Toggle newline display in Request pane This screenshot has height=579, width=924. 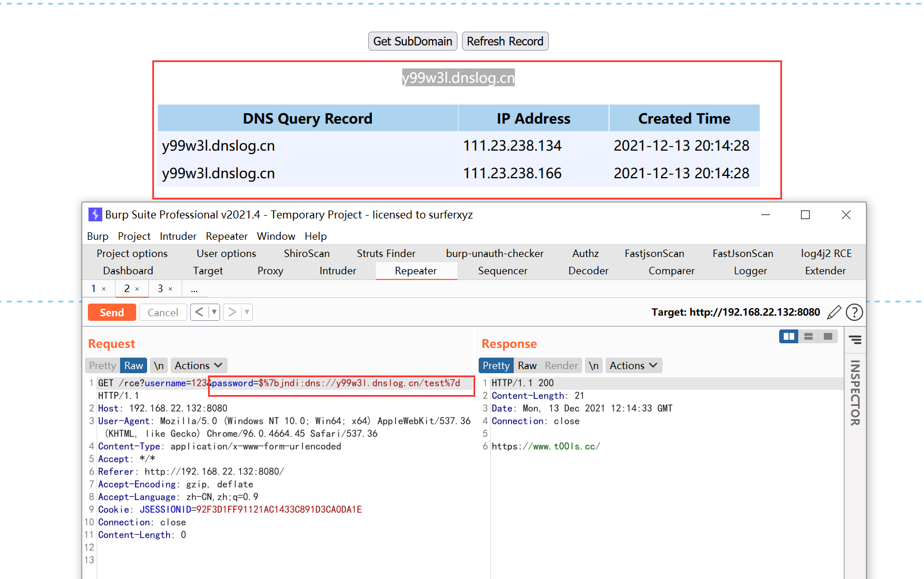coord(159,366)
